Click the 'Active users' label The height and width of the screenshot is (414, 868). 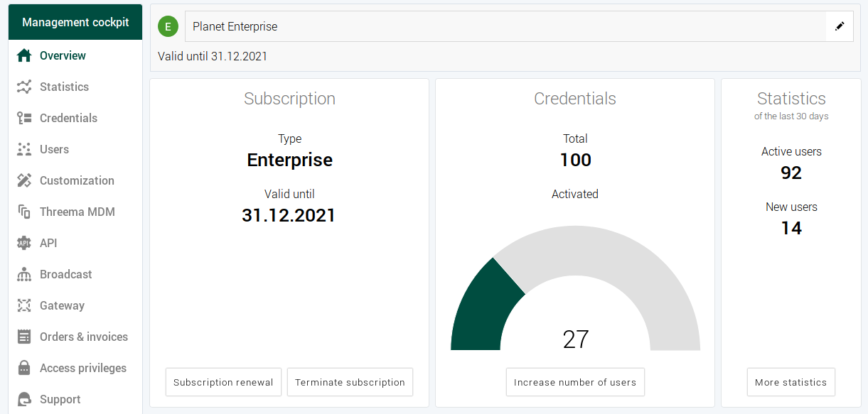point(791,151)
